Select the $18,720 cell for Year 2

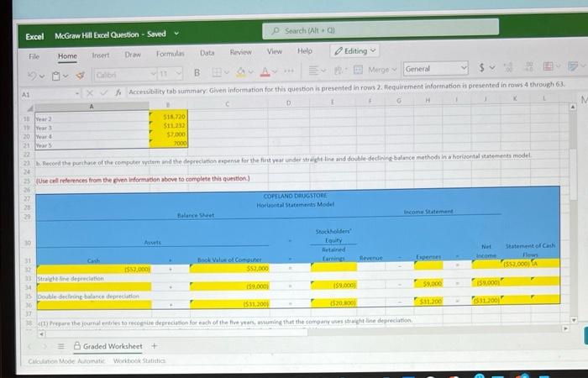click(168, 117)
